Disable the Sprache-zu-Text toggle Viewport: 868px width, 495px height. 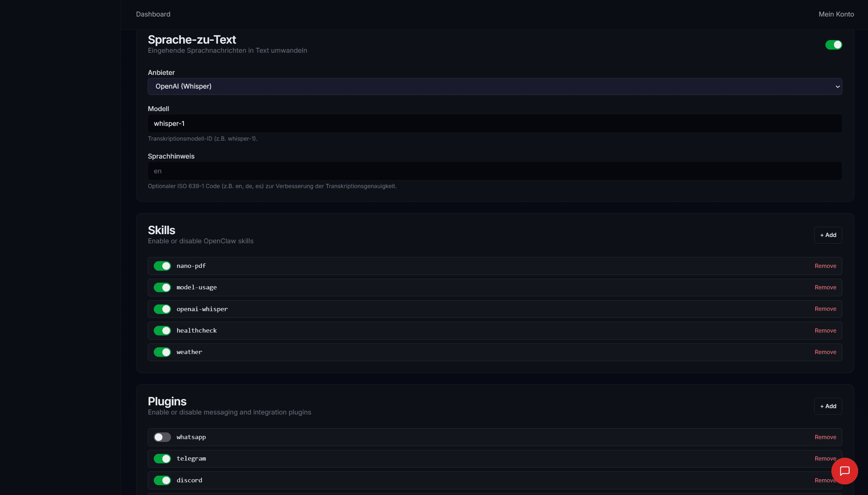tap(834, 45)
